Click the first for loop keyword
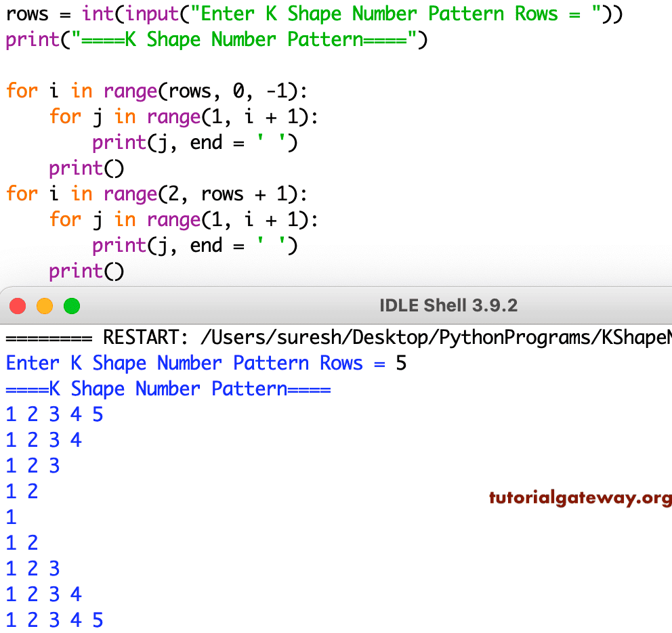 (x=21, y=91)
